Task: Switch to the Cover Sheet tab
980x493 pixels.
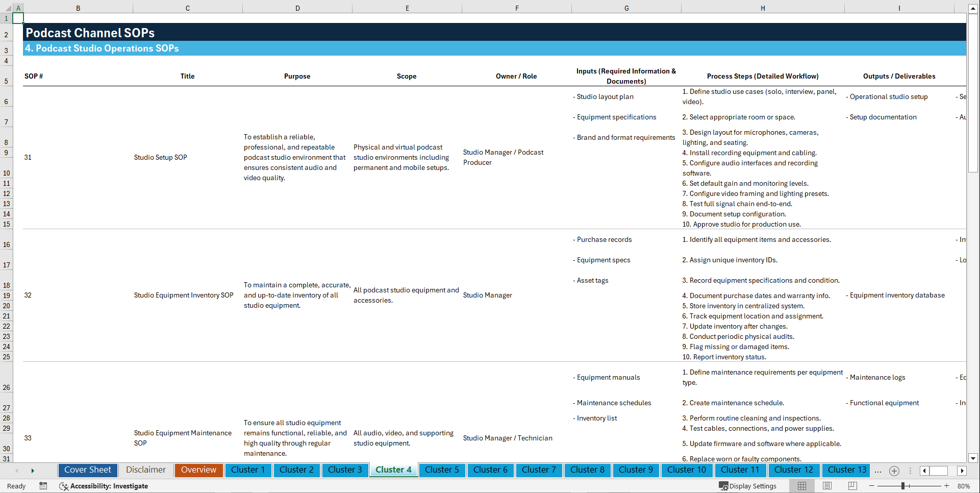Action: click(87, 470)
